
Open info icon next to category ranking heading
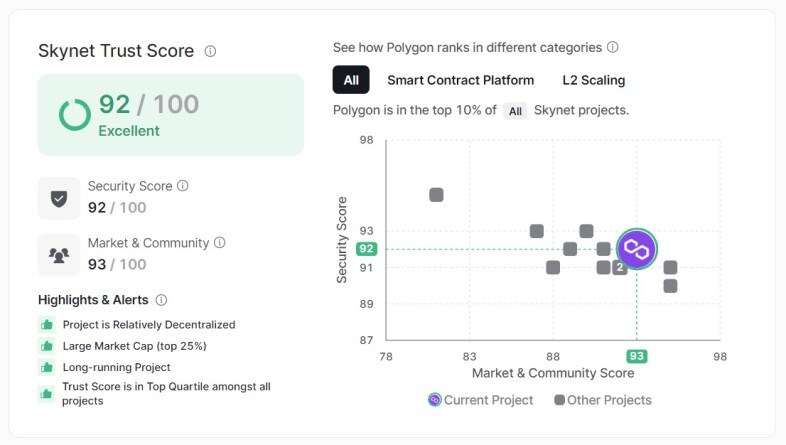point(613,47)
